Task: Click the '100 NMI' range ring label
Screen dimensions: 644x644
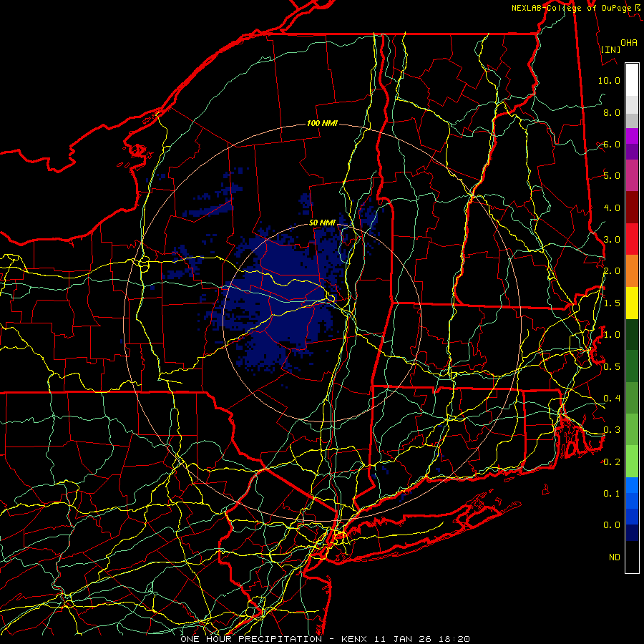Action: pyautogui.click(x=322, y=123)
